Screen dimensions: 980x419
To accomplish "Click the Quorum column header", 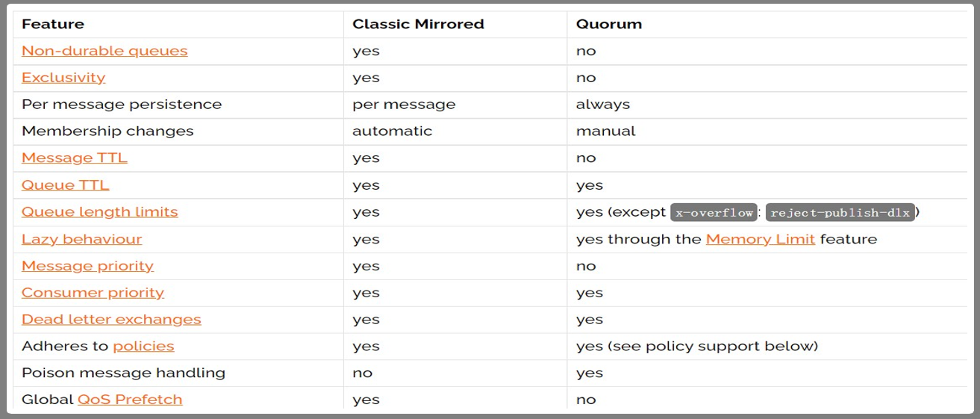I will tap(609, 24).
